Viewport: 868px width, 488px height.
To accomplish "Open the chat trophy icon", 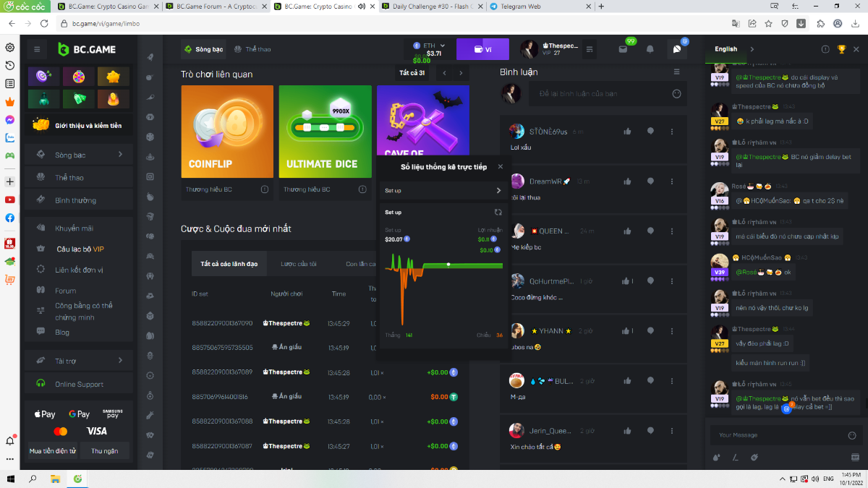I will pyautogui.click(x=841, y=49).
